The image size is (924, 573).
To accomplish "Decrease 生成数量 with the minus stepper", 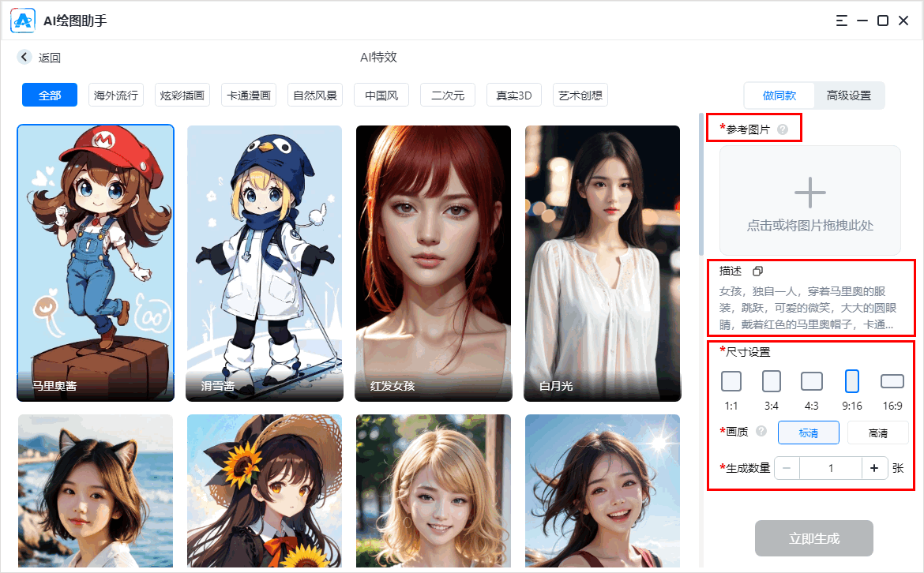I will coord(786,467).
